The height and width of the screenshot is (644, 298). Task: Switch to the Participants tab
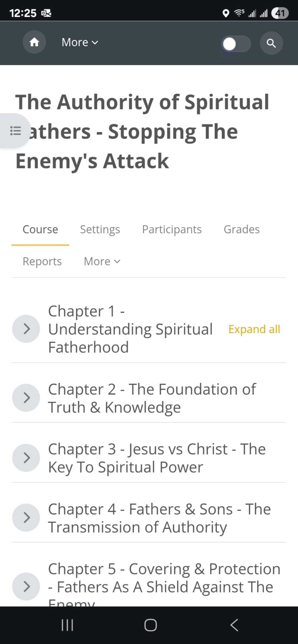(172, 230)
